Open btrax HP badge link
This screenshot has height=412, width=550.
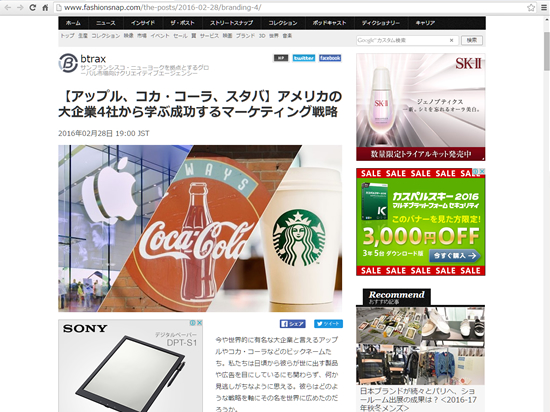[x=281, y=58]
